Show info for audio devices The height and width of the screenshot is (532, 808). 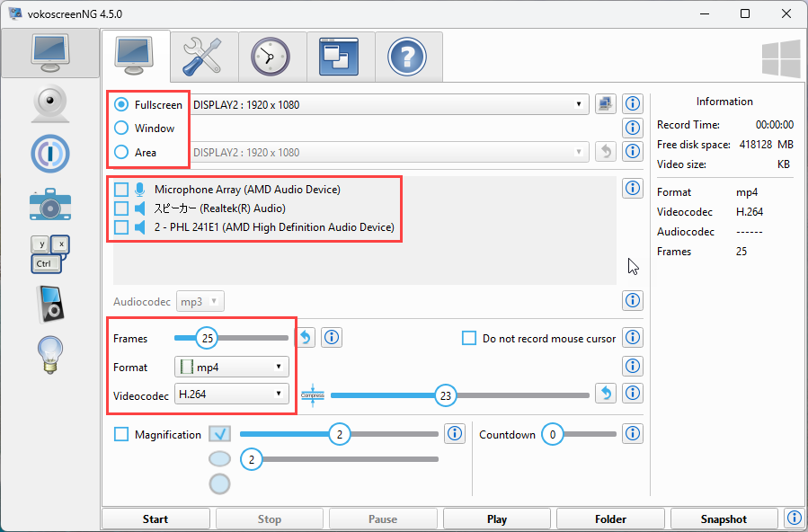point(632,188)
